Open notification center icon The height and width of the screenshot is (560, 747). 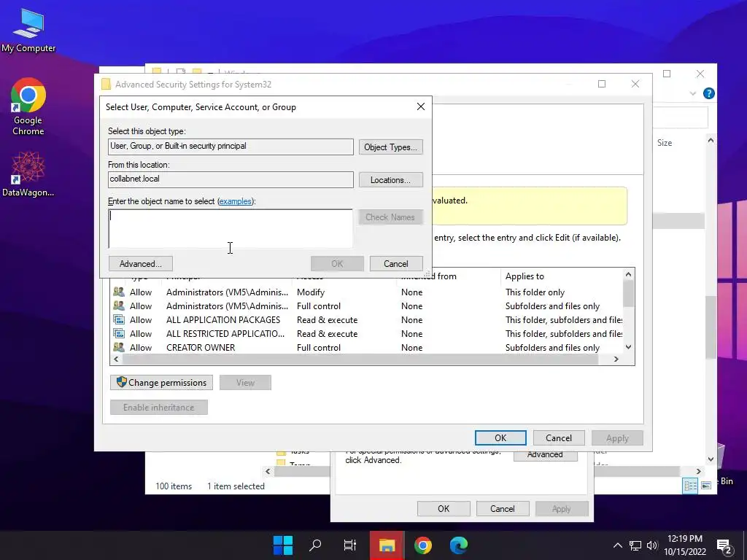[724, 547]
